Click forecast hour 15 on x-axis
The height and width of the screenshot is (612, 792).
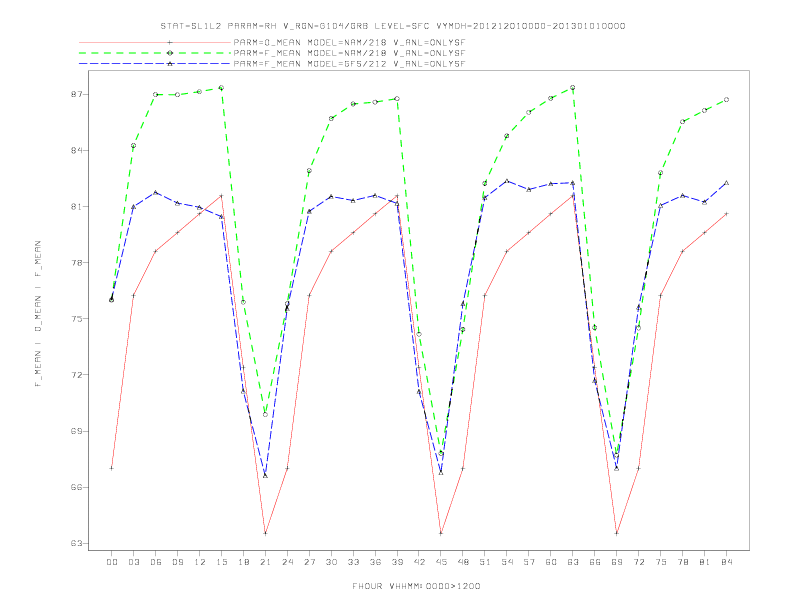click(x=221, y=562)
